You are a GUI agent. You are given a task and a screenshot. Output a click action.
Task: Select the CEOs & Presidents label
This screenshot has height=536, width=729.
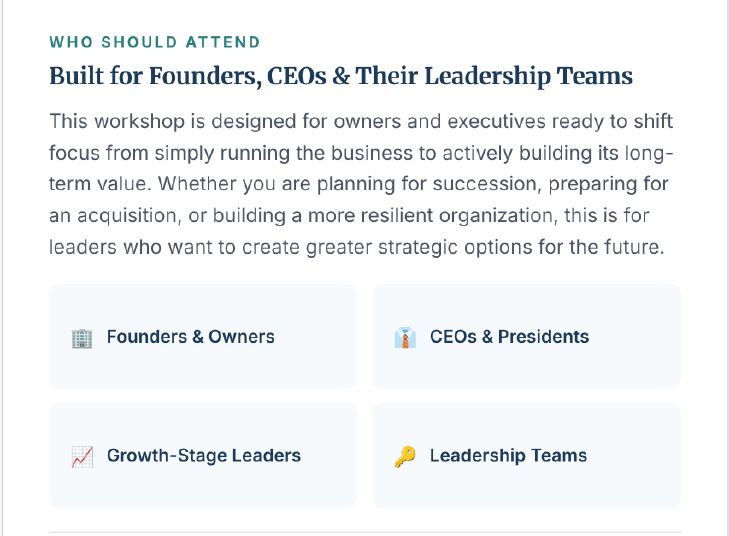pyautogui.click(x=510, y=337)
